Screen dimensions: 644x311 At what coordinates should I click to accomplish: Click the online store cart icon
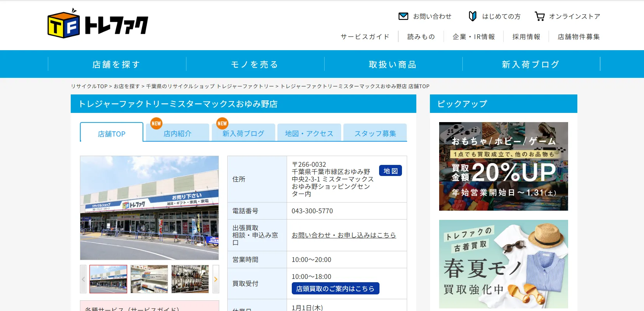coord(540,16)
